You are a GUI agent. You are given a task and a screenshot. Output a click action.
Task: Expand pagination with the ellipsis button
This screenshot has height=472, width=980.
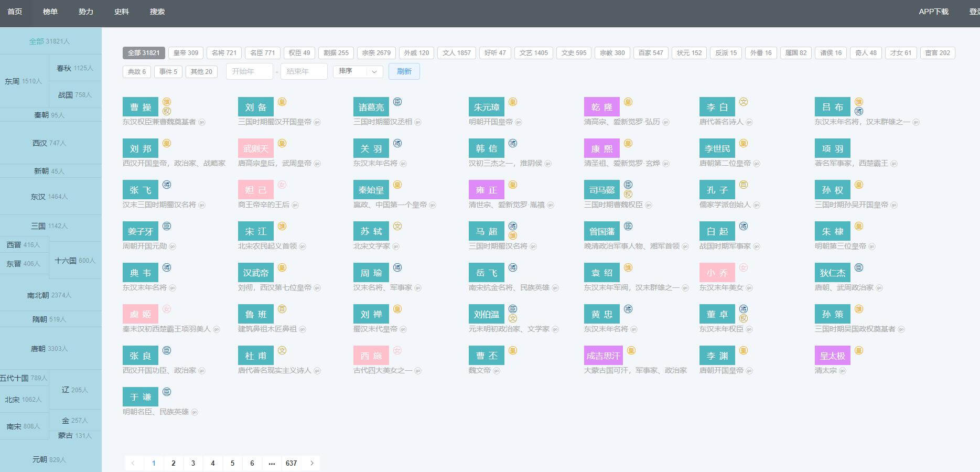click(x=272, y=463)
